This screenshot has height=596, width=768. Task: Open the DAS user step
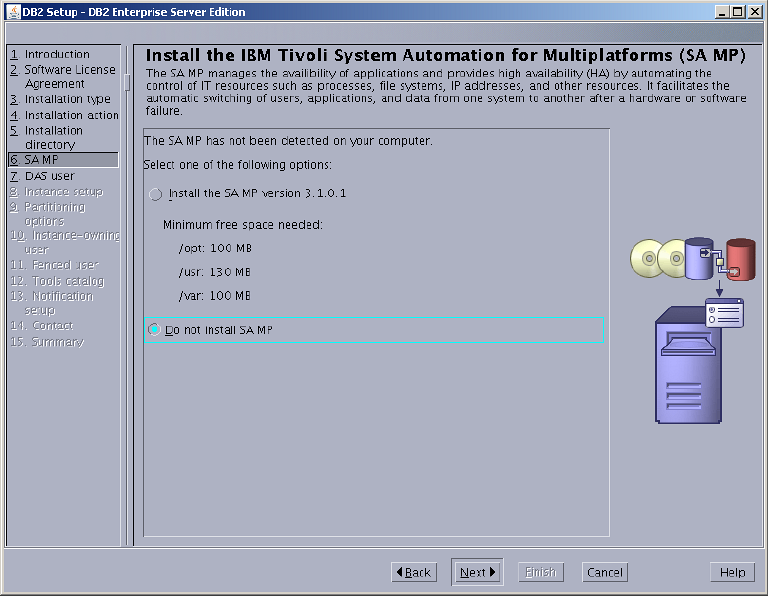point(42,176)
